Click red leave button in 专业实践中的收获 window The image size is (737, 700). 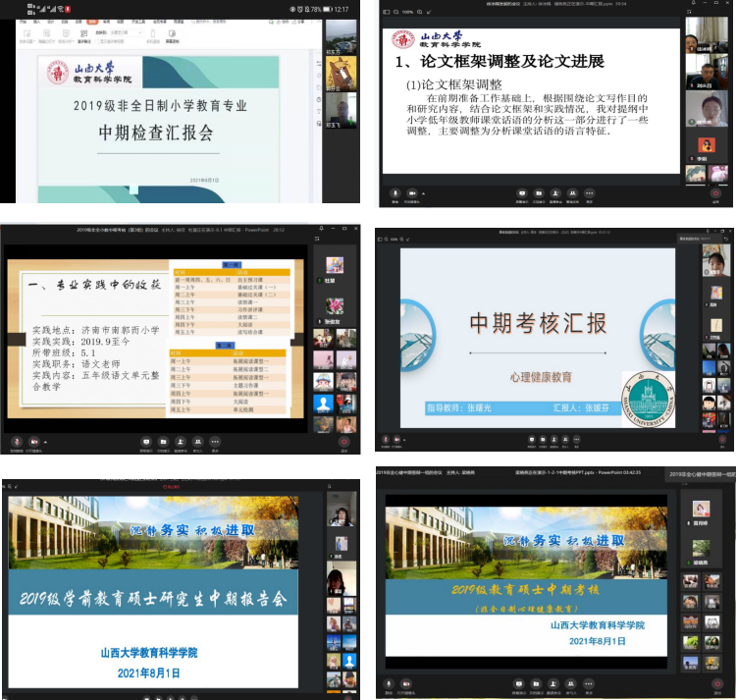click(x=343, y=442)
